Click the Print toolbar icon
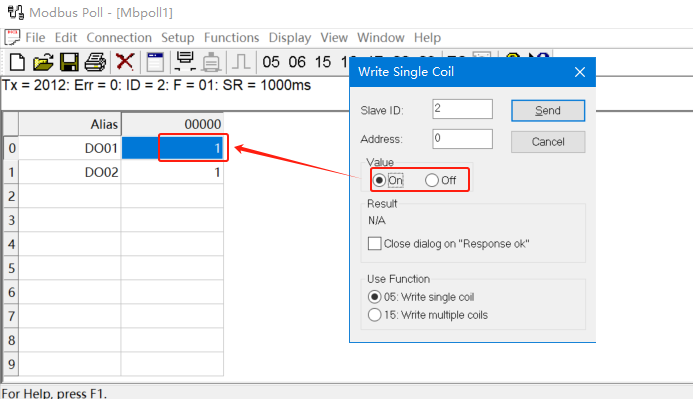 [95, 62]
